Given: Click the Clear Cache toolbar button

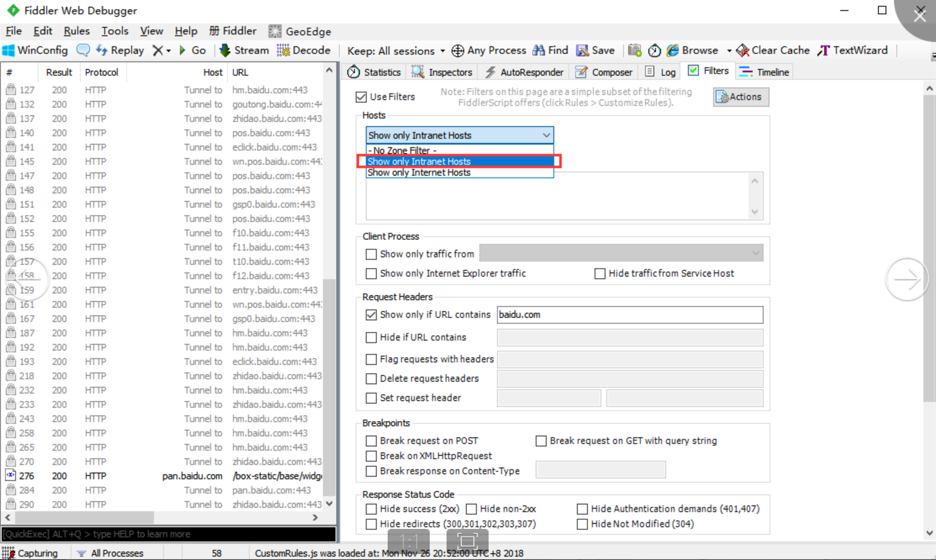Looking at the screenshot, I should tap(773, 50).
